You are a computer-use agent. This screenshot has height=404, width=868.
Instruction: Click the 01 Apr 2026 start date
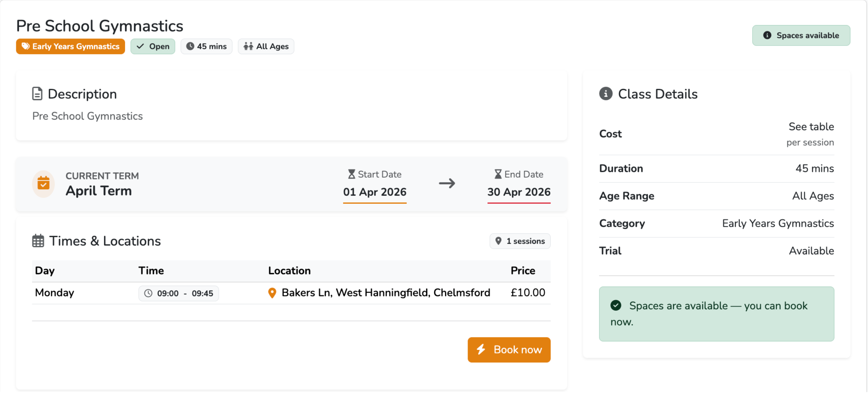[x=375, y=192]
